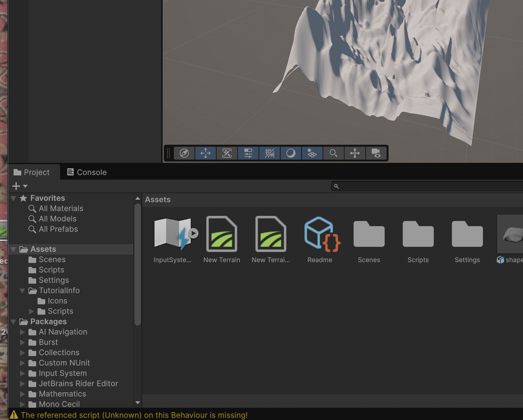Expand the AI Navigation package folder
This screenshot has height=420, width=523.
click(22, 332)
